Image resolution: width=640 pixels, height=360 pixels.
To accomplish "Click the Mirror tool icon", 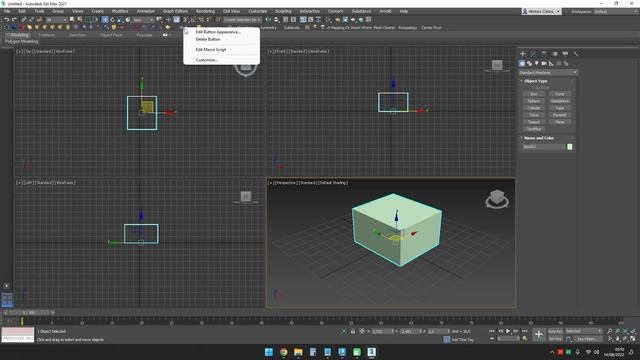I will (268, 19).
